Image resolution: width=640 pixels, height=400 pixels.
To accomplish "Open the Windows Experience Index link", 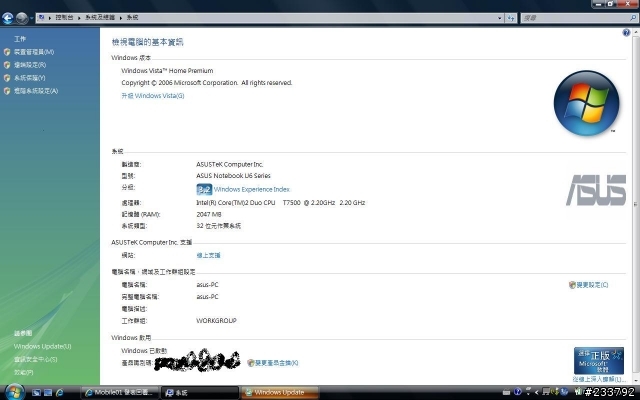I will tap(252, 189).
